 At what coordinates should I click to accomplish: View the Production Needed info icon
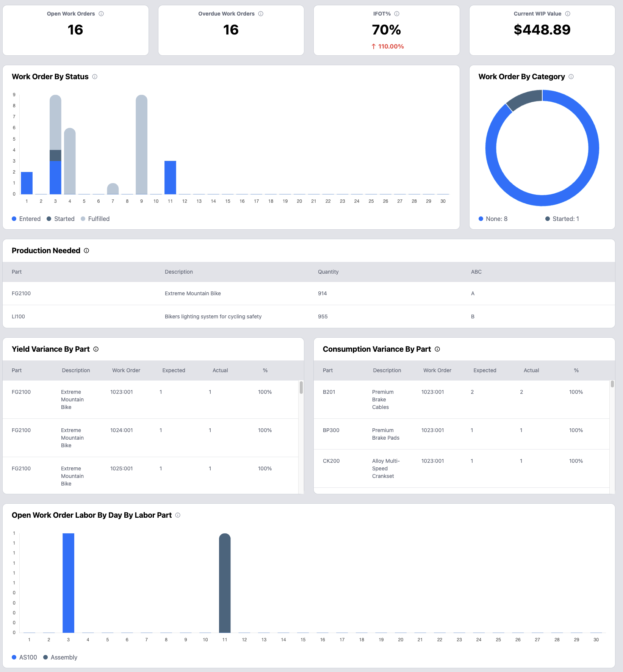tap(86, 251)
